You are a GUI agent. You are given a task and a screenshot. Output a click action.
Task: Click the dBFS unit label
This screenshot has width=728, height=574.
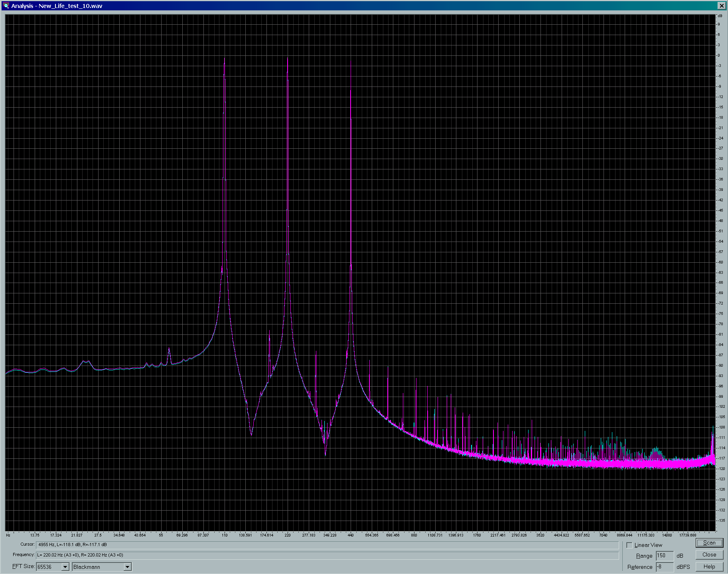tap(683, 567)
